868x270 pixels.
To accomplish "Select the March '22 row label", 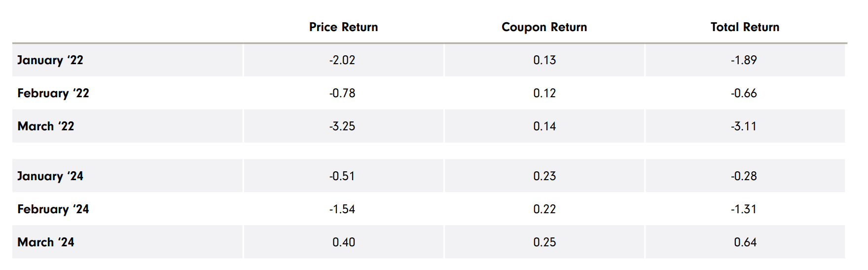I will (x=46, y=126).
